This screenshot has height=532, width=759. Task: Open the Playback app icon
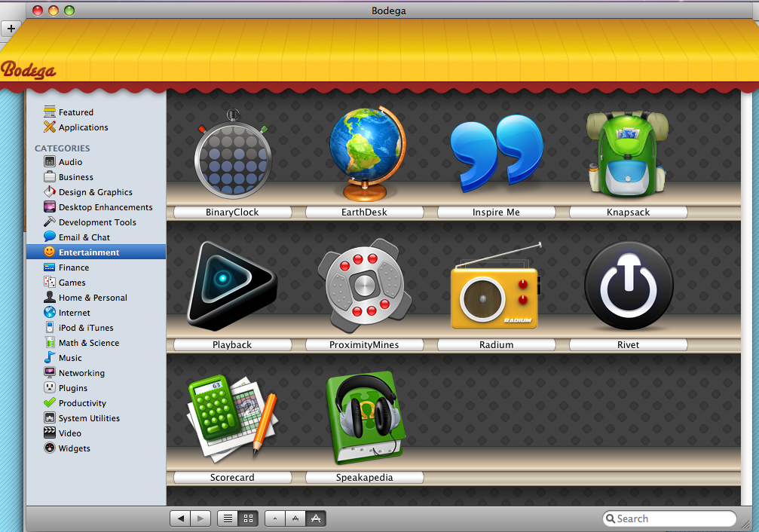pos(232,286)
